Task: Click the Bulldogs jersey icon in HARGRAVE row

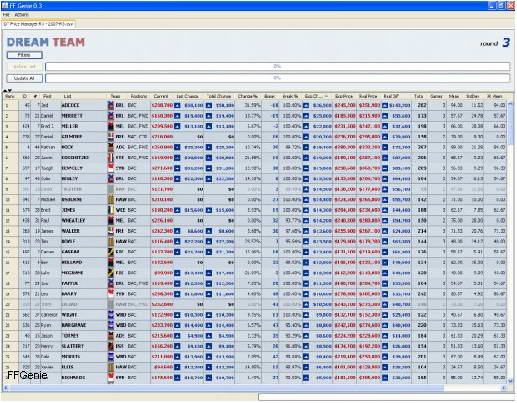Action: click(x=111, y=325)
